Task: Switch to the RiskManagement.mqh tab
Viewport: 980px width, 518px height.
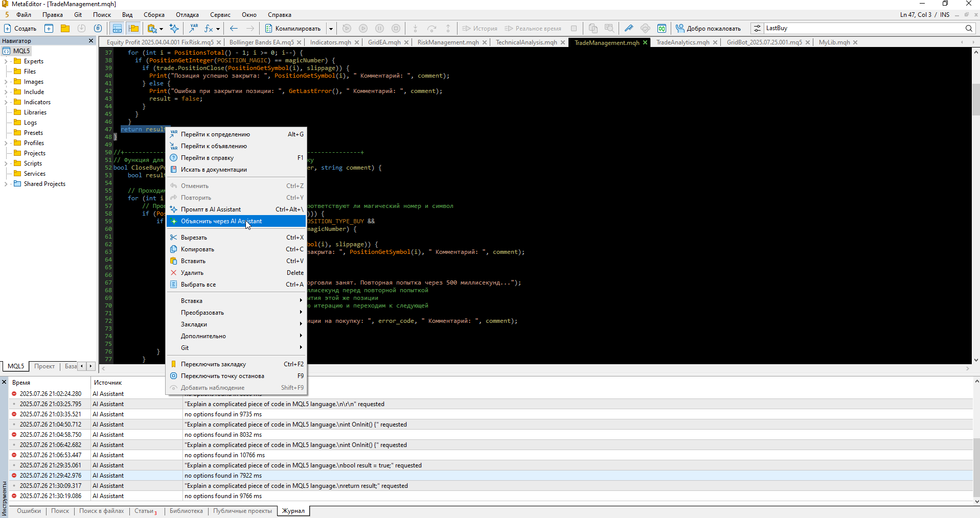Action: point(447,42)
